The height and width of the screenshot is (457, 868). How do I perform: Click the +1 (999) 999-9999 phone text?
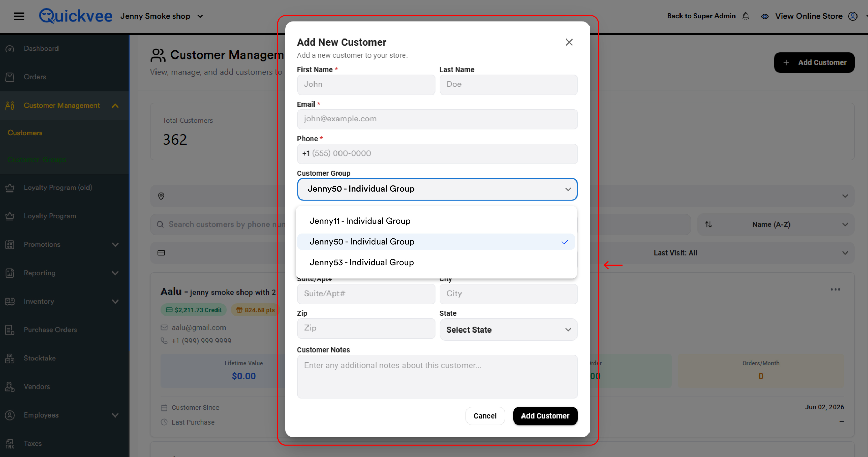coord(202,340)
